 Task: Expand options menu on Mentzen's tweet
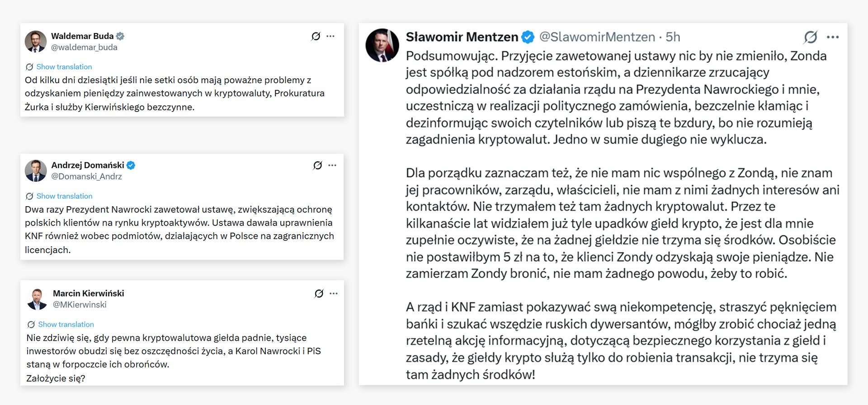(833, 38)
